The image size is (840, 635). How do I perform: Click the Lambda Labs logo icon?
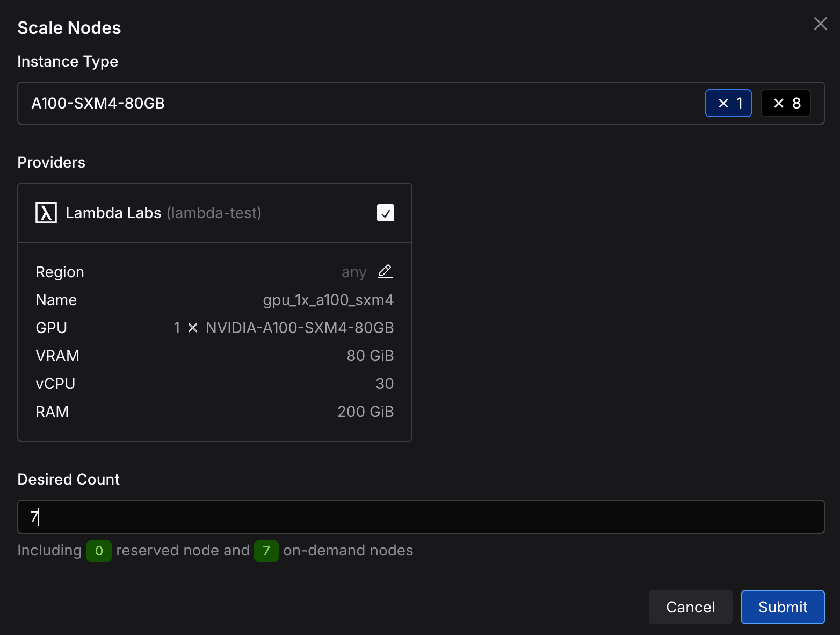coord(46,213)
